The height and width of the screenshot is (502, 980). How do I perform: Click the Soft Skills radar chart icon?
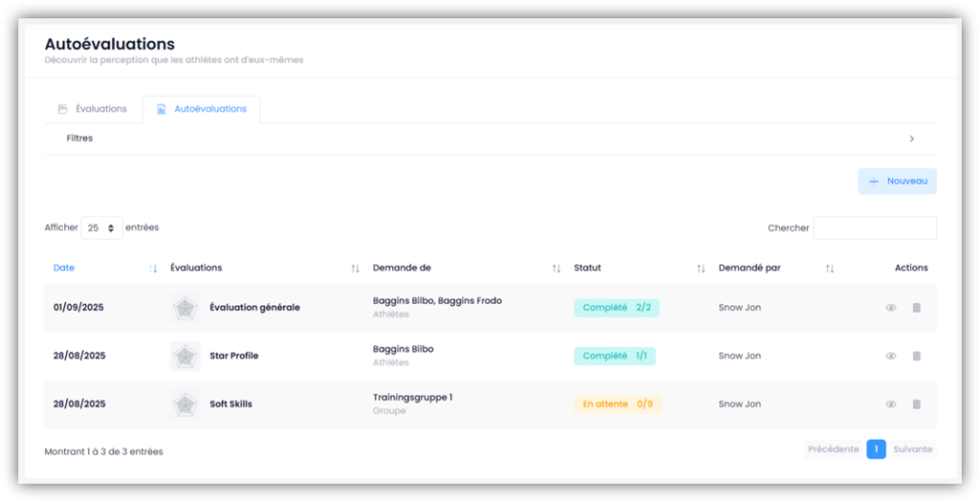185,404
